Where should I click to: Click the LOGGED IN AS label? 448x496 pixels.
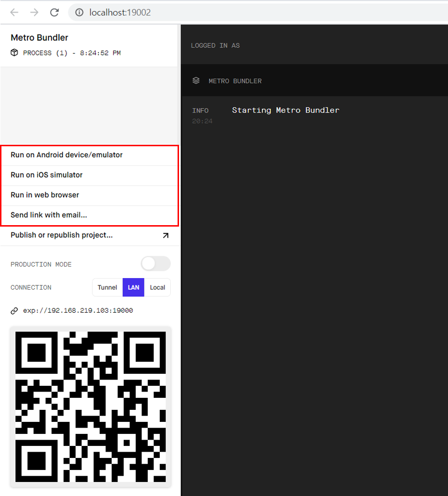pyautogui.click(x=215, y=46)
